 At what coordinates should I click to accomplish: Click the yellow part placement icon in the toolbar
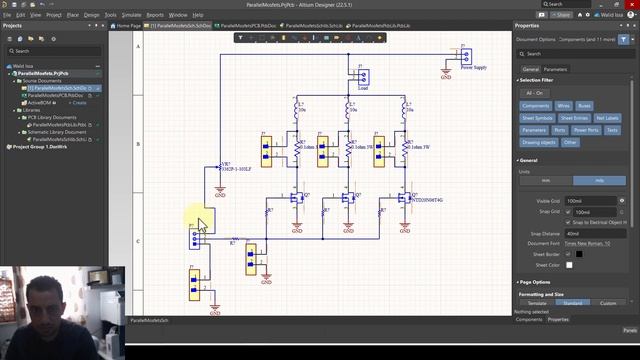tap(284, 38)
